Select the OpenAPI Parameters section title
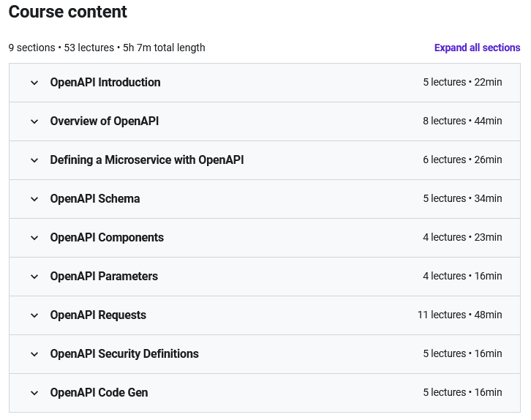The image size is (531, 420). [104, 277]
